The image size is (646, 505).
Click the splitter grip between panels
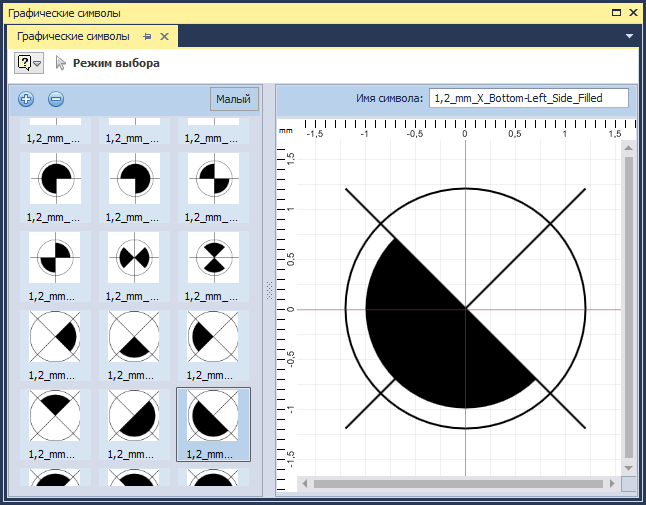coord(269,290)
